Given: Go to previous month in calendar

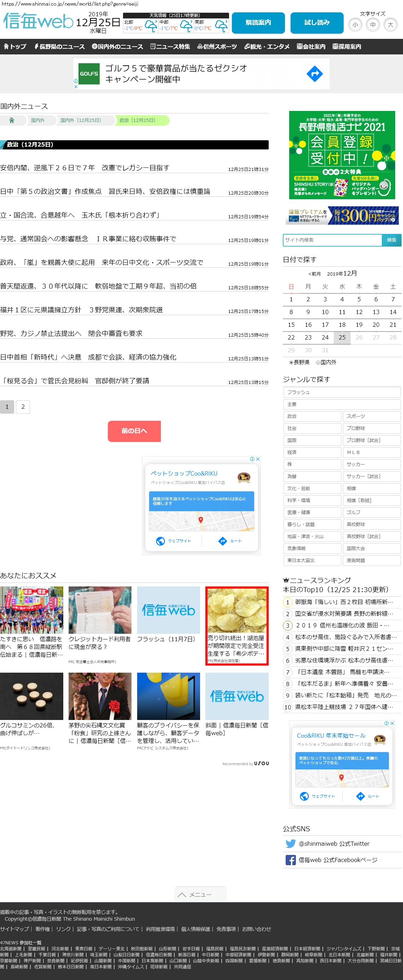Looking at the screenshot, I should pos(314,274).
